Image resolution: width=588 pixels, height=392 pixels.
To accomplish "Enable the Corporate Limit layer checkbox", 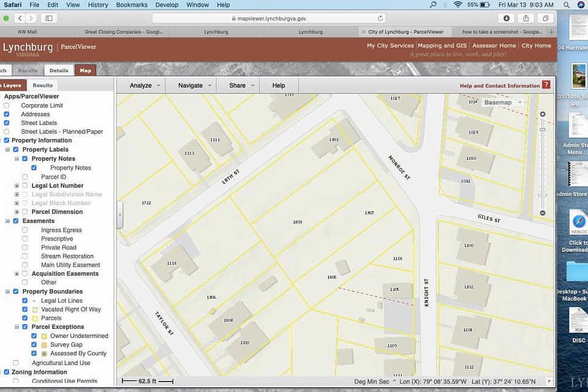I will pos(7,105).
